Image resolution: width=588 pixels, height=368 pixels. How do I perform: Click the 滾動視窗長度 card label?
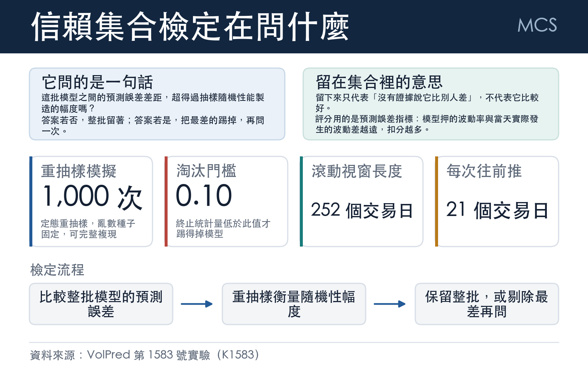(x=357, y=171)
